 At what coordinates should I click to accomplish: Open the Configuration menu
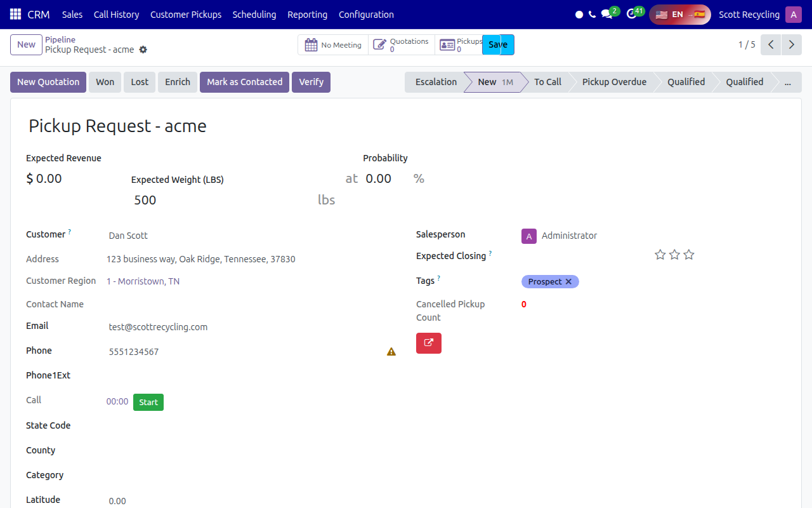(366, 14)
